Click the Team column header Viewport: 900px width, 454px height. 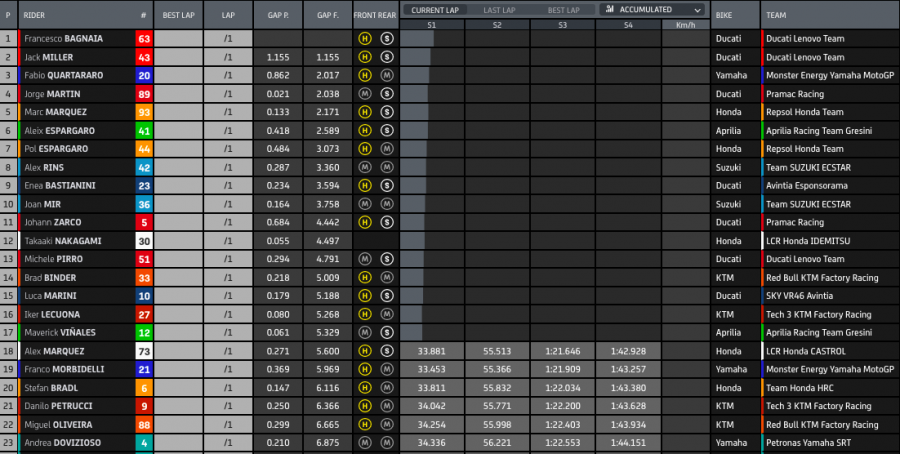(776, 16)
